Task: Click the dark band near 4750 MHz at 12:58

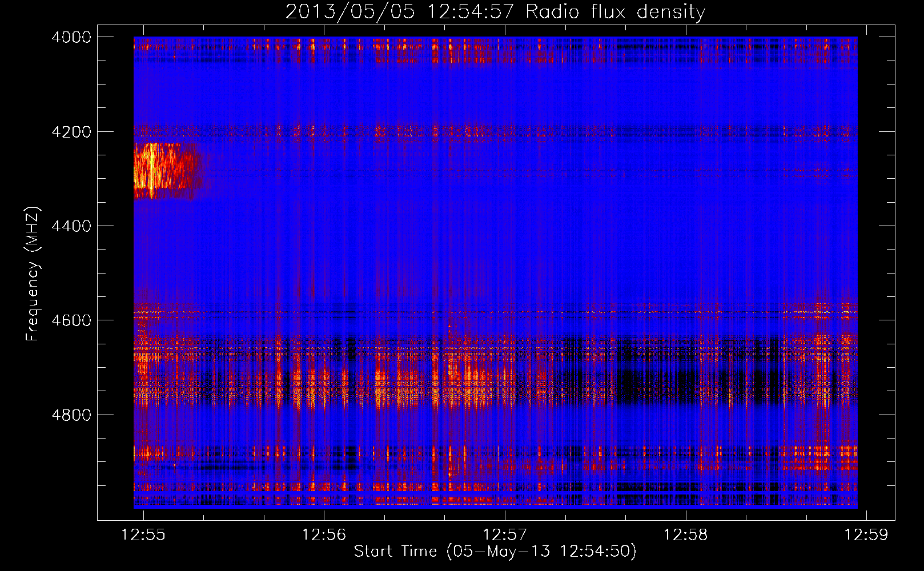Action: (686, 388)
